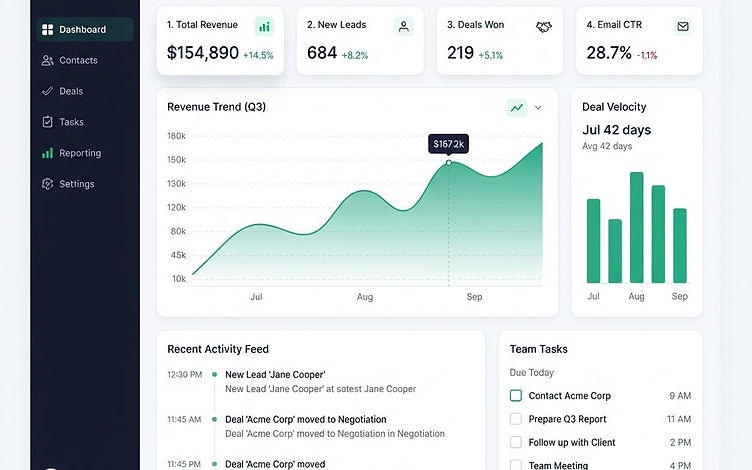Click the '+8.2%' new leads change value
The height and width of the screenshot is (470, 752).
(x=355, y=56)
